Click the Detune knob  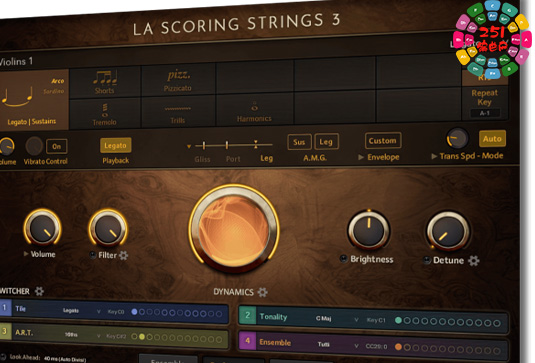(448, 232)
